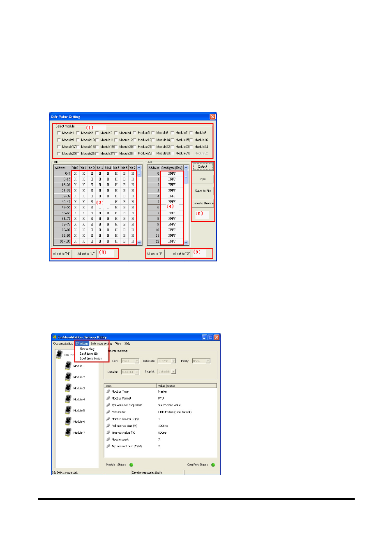Click the pencil icon beside Module count
The height and width of the screenshot is (555, 392).
(x=108, y=439)
